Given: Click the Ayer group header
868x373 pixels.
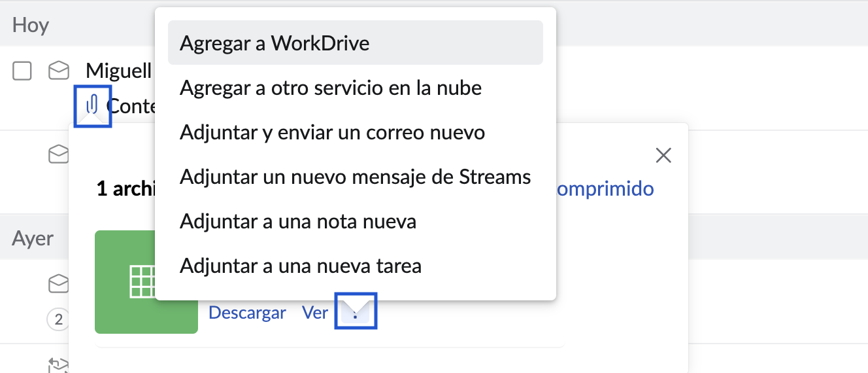Looking at the screenshot, I should point(33,238).
